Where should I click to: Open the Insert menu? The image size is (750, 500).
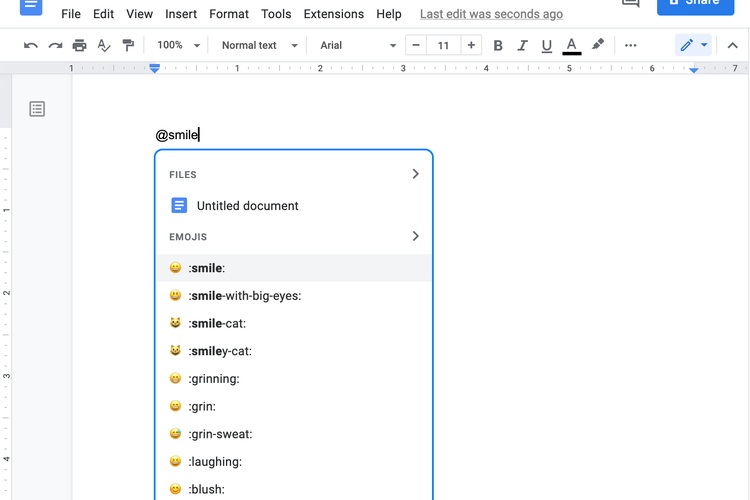(181, 14)
